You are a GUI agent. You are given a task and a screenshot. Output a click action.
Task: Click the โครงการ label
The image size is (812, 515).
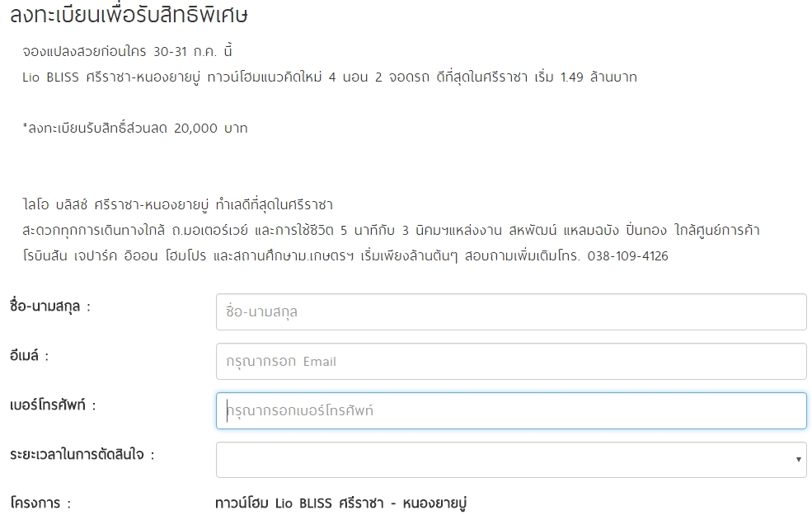(40, 503)
